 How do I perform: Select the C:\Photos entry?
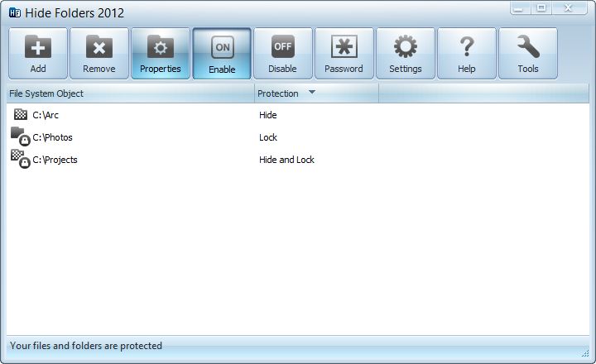pyautogui.click(x=52, y=137)
